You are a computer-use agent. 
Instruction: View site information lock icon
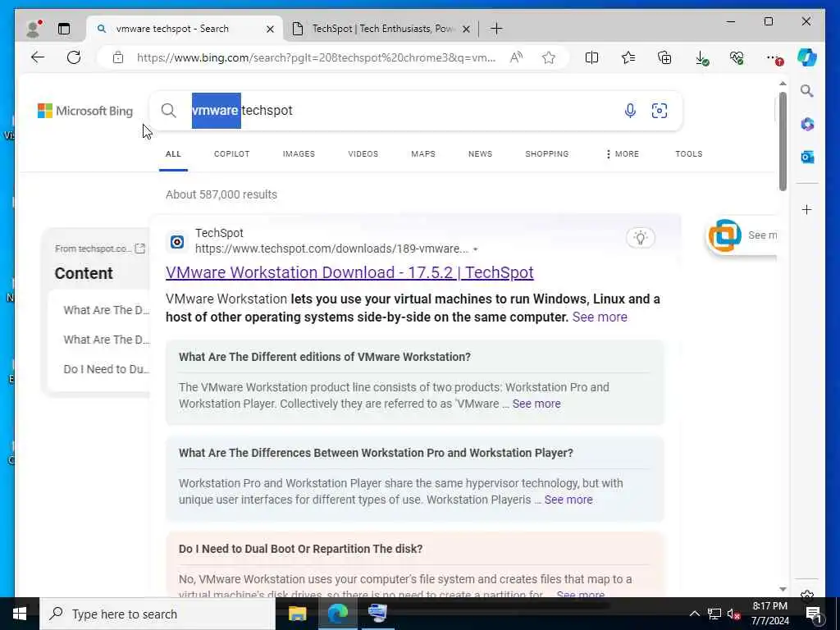[x=118, y=57]
